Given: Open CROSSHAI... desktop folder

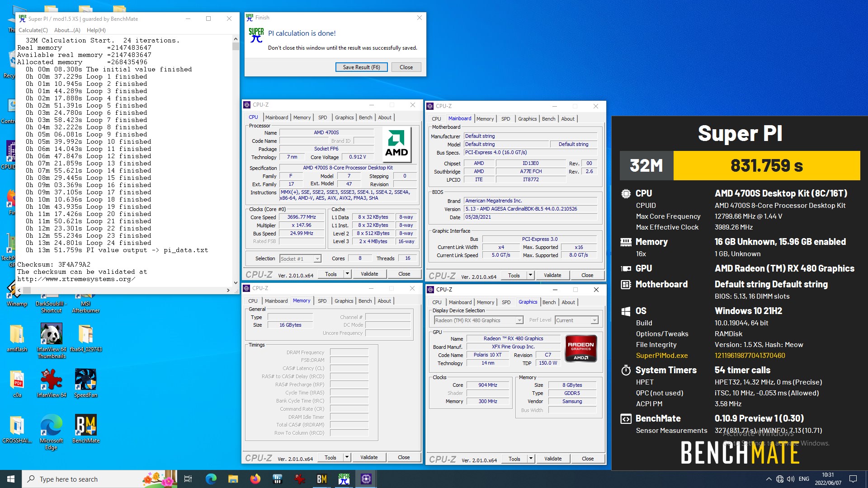Looking at the screenshot, I should coord(17,429).
